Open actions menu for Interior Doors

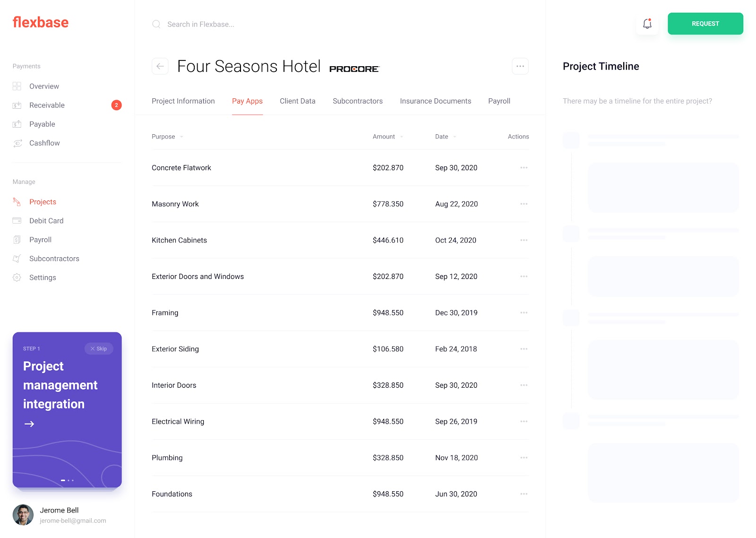524,385
